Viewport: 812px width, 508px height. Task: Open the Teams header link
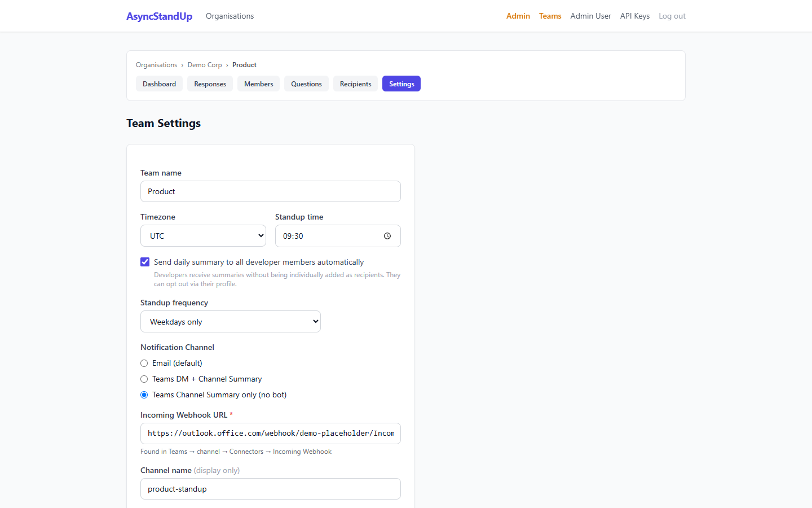click(550, 16)
